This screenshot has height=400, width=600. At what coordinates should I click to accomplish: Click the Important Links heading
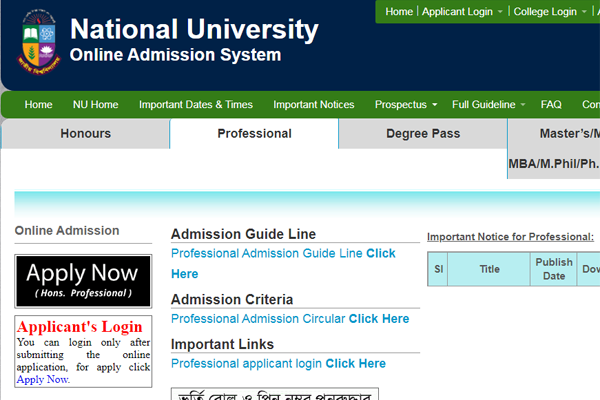pyautogui.click(x=222, y=344)
